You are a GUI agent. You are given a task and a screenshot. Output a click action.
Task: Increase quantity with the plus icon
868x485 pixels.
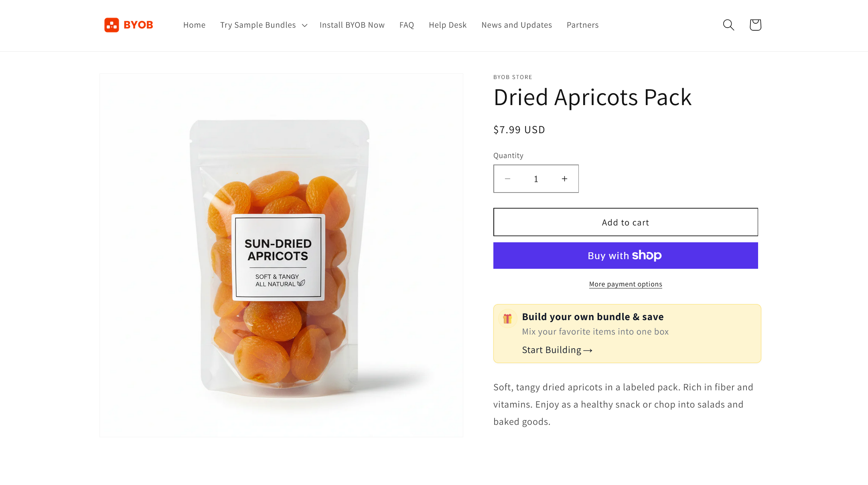[564, 179]
